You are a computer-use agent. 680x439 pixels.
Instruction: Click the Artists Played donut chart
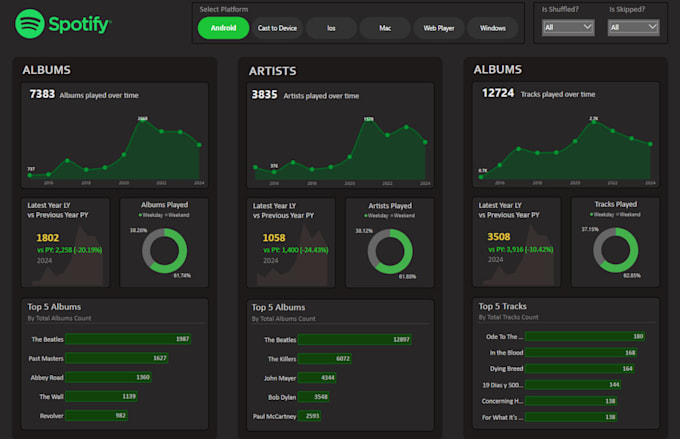pos(390,251)
